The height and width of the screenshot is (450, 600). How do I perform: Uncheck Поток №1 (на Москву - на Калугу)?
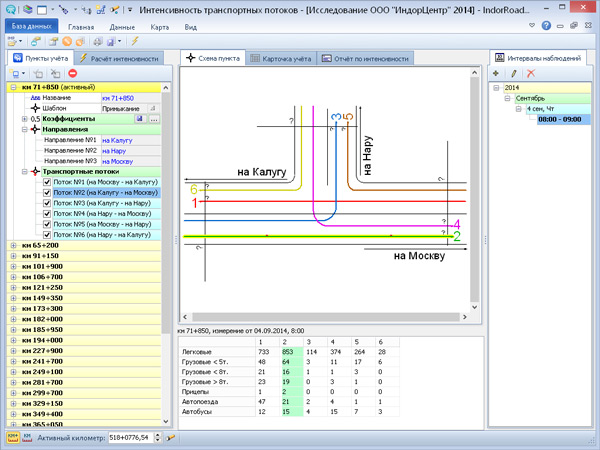47,182
